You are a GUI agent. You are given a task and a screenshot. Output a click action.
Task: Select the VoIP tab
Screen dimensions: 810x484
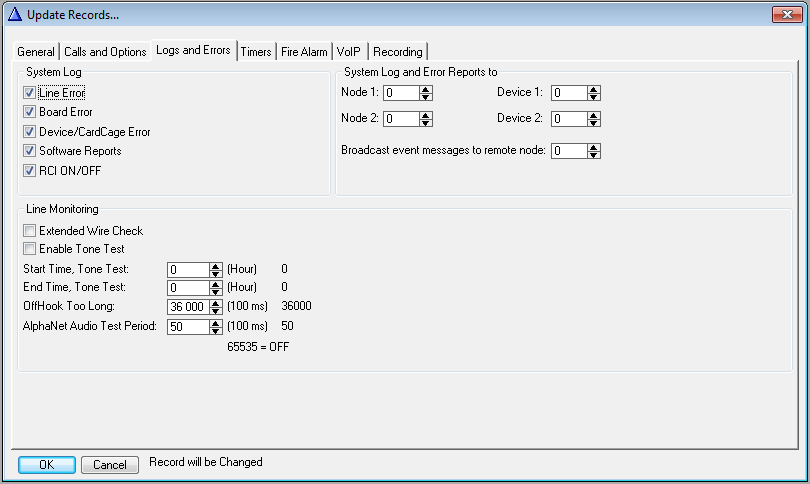349,52
